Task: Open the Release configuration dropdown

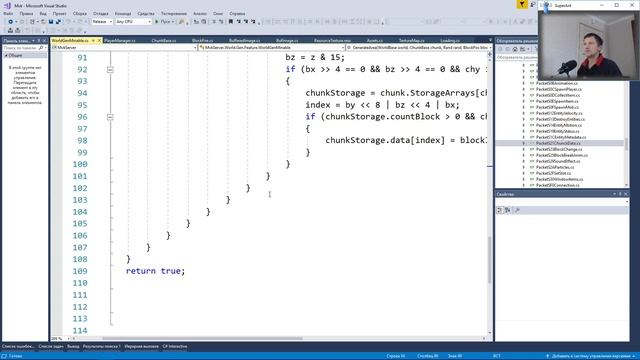Action: [102, 22]
